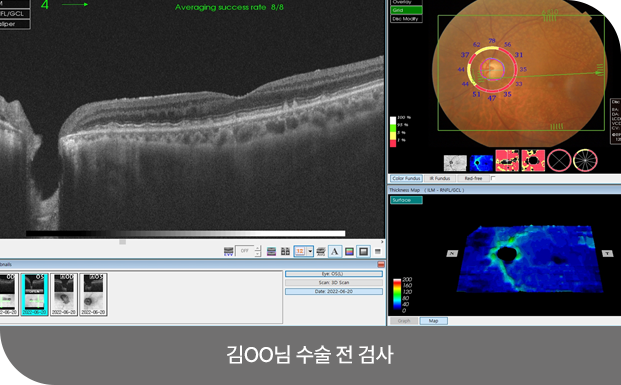Toggle the letter A annotation icon

click(x=335, y=251)
